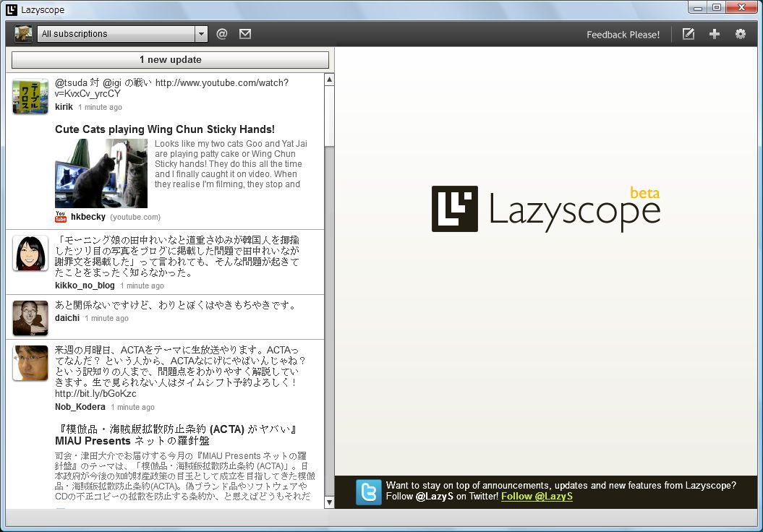Open the Cute Cats playing Wing Chun title

164,129
